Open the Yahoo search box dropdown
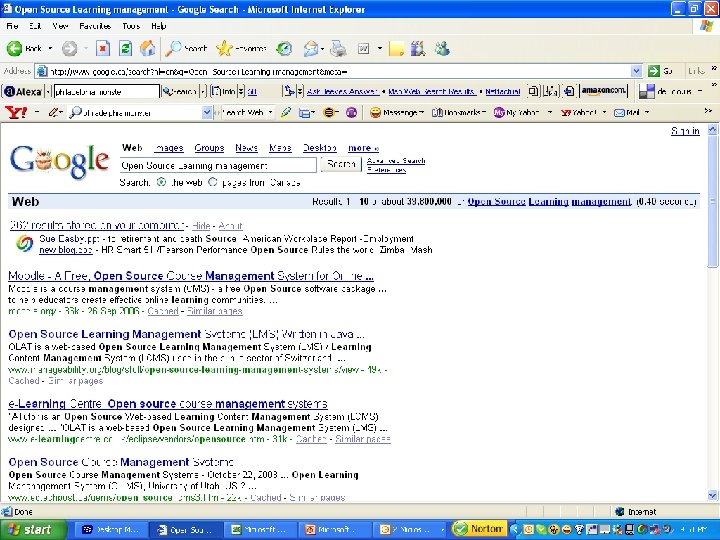This screenshot has height=540, width=720. (x=207, y=112)
